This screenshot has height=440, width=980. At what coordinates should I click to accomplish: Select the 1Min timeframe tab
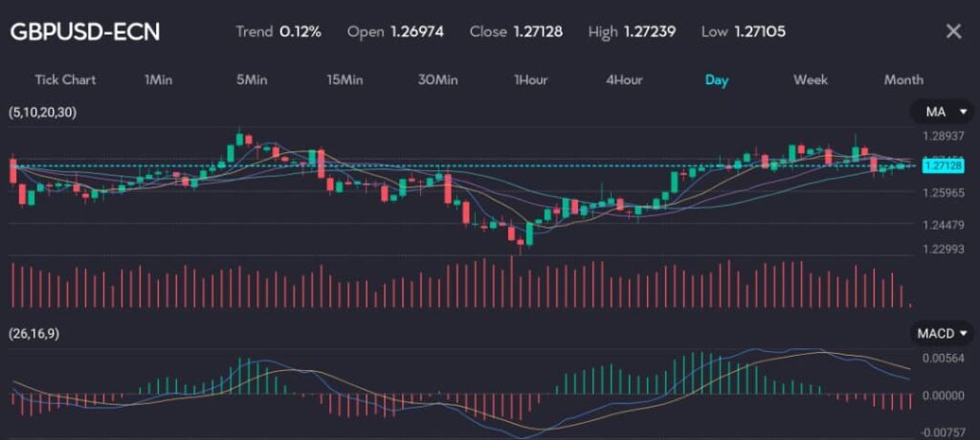point(158,79)
